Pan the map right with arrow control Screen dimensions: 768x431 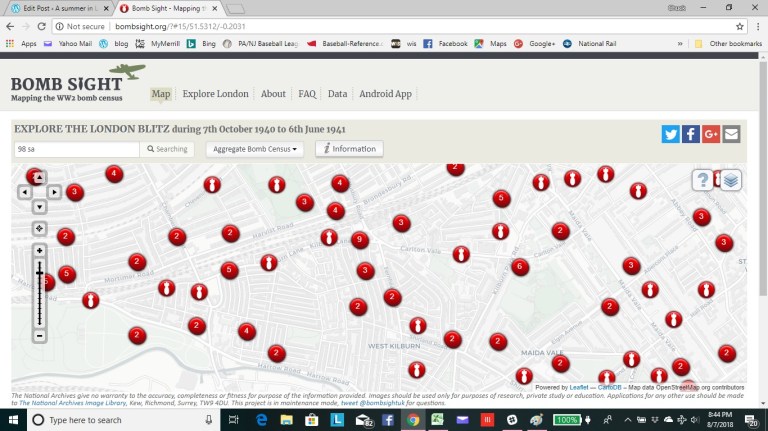point(54,192)
